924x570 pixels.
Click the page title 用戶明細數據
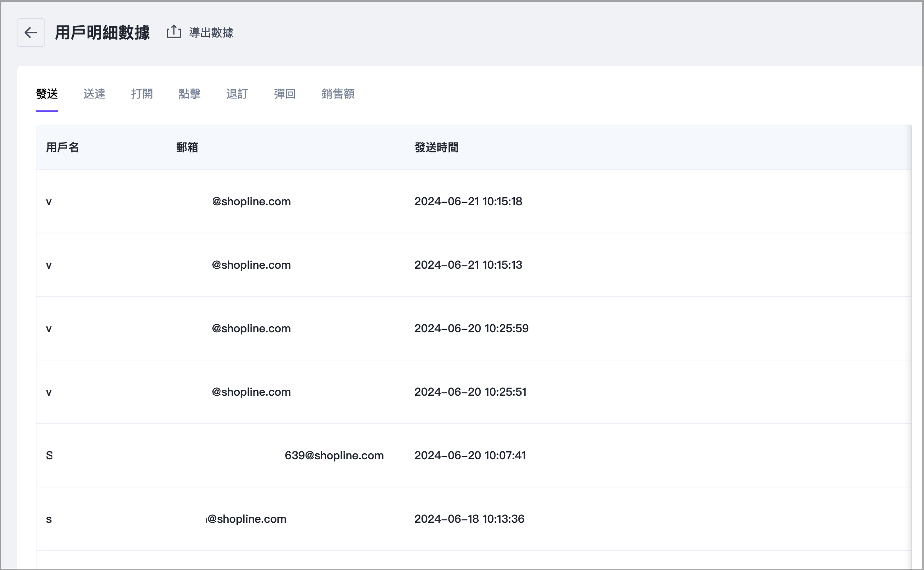tap(102, 33)
